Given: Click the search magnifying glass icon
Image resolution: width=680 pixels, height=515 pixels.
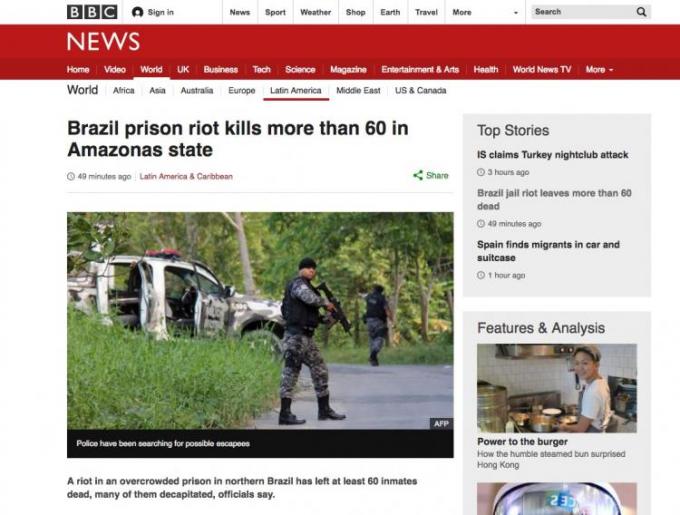Looking at the screenshot, I should (x=641, y=12).
